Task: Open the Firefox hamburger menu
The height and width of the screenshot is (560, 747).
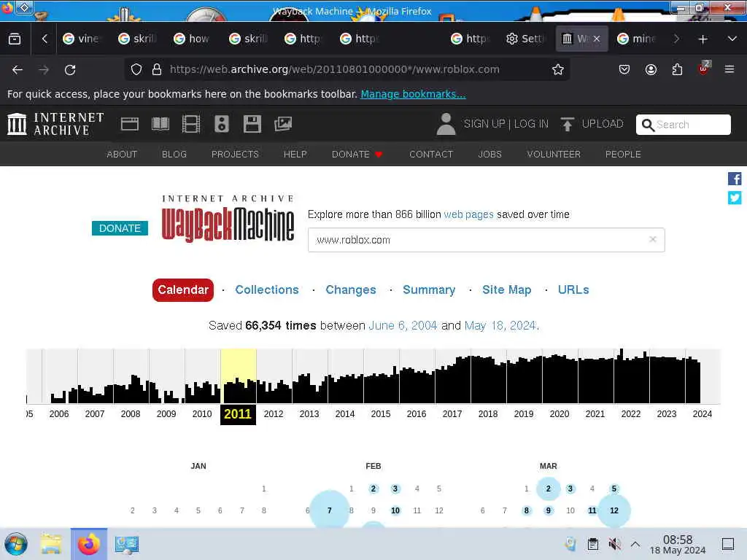Action: point(729,70)
